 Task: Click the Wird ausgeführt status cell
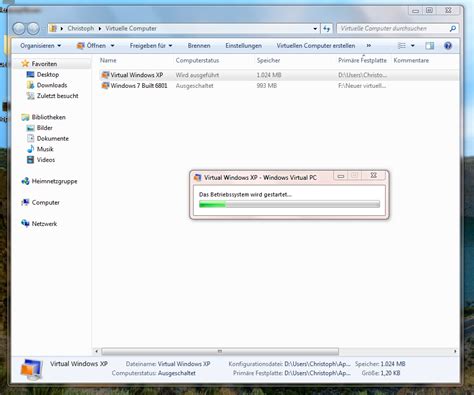(197, 75)
